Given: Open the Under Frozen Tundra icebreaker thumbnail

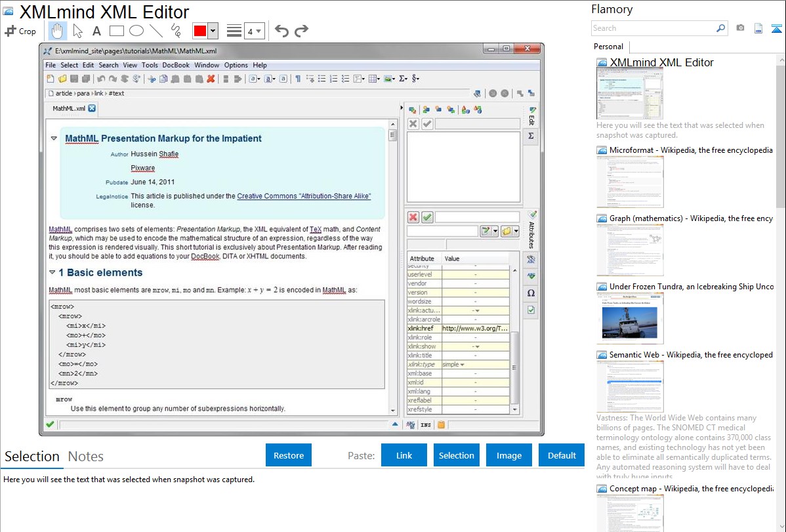Looking at the screenshot, I should (x=630, y=318).
